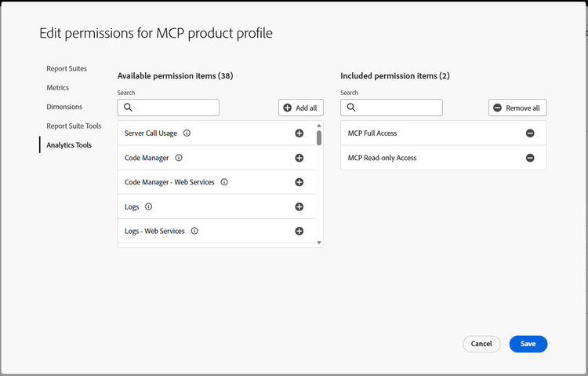Add Logs - Web Services permission
Viewport: 588px width, 376px height.
tap(299, 231)
